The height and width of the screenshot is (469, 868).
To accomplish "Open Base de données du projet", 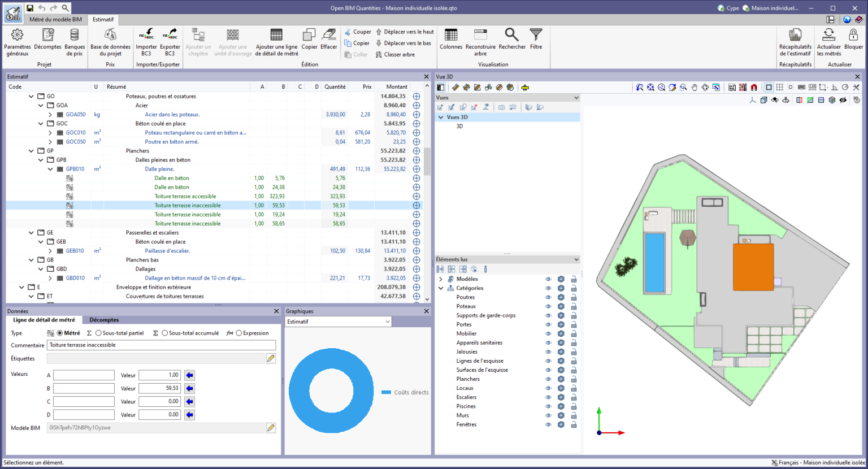I will [110, 42].
